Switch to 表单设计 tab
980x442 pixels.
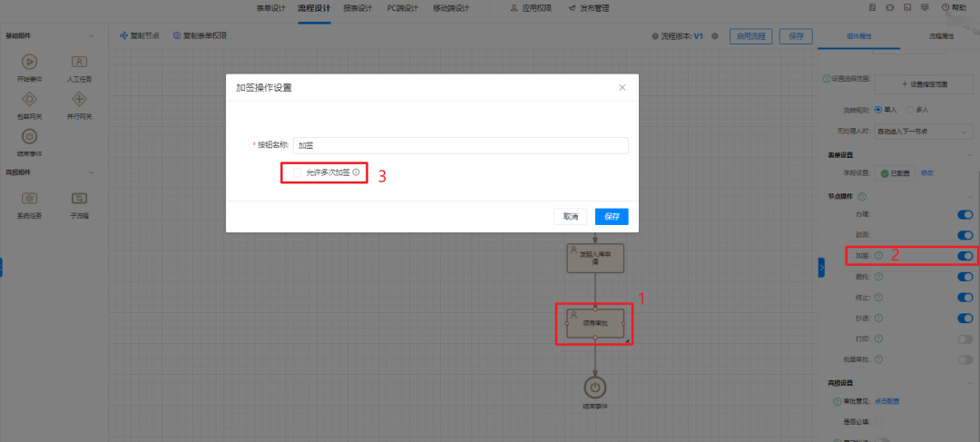pyautogui.click(x=271, y=8)
